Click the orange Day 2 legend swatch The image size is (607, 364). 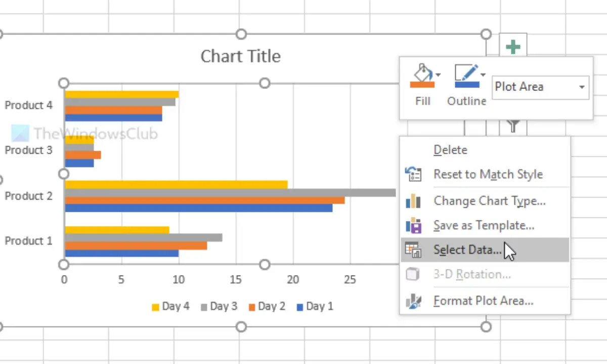pos(251,307)
